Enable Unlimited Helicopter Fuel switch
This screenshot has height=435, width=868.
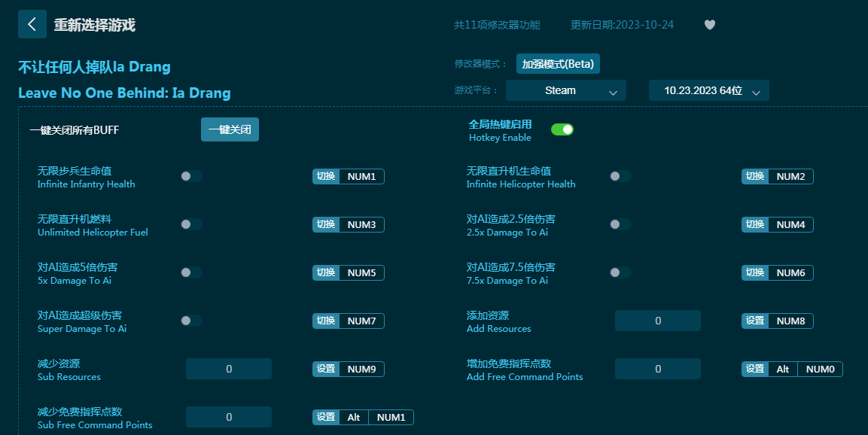[191, 224]
